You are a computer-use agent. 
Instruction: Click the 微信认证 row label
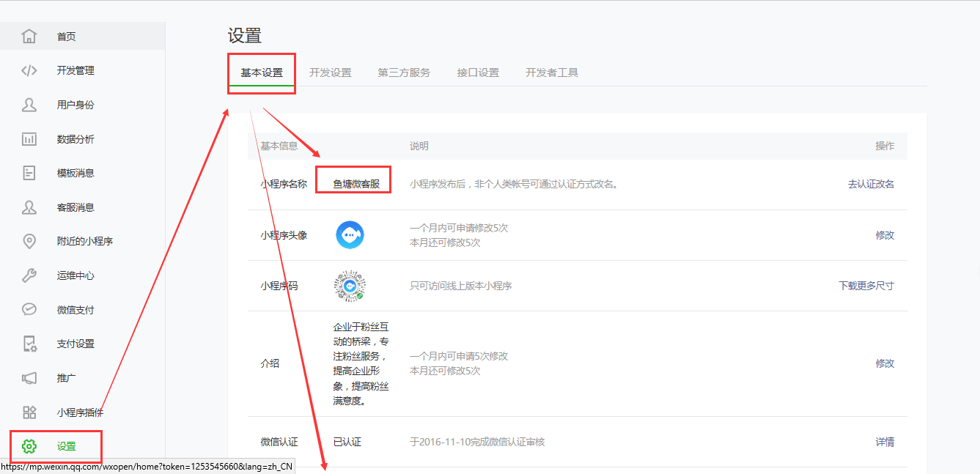coord(279,442)
